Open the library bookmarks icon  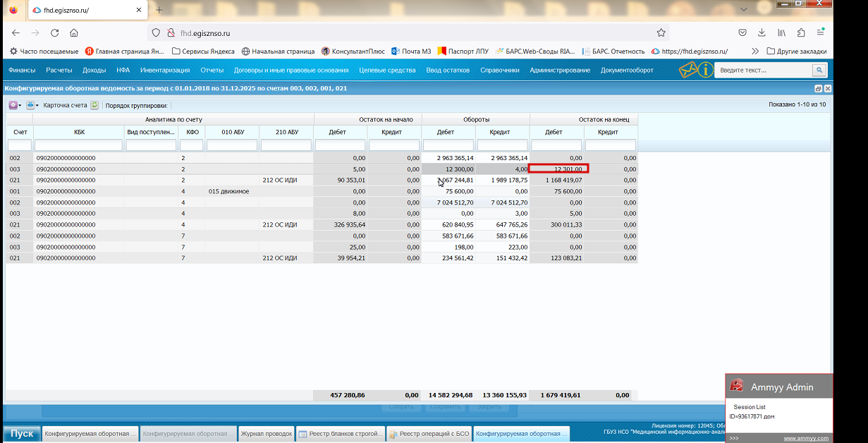782,33
